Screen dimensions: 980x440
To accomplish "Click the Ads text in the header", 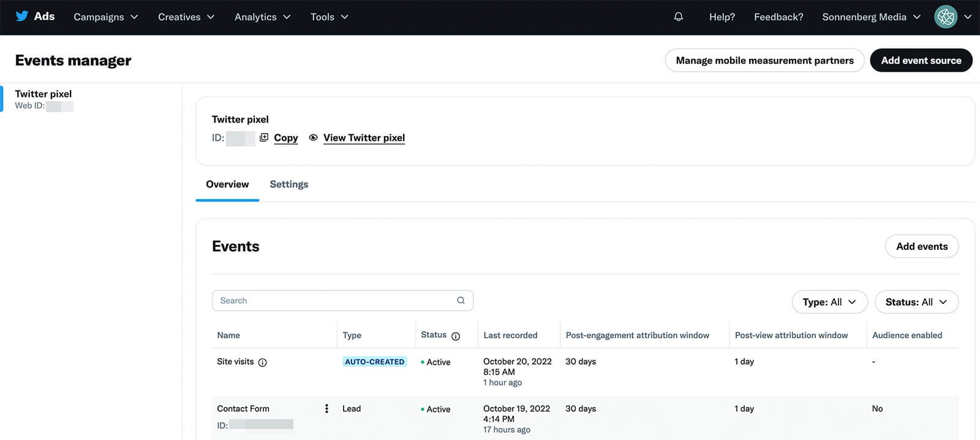I will tap(44, 16).
